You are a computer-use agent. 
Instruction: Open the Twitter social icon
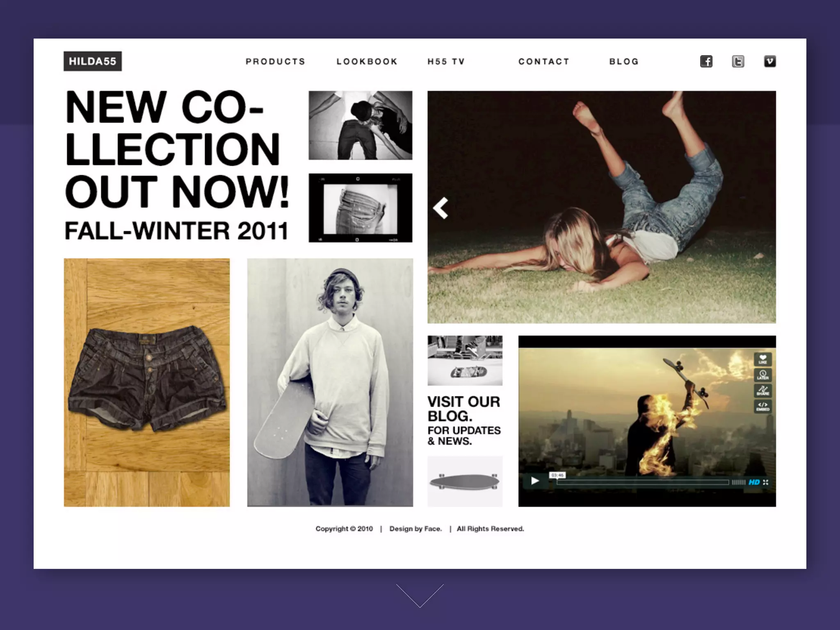738,62
